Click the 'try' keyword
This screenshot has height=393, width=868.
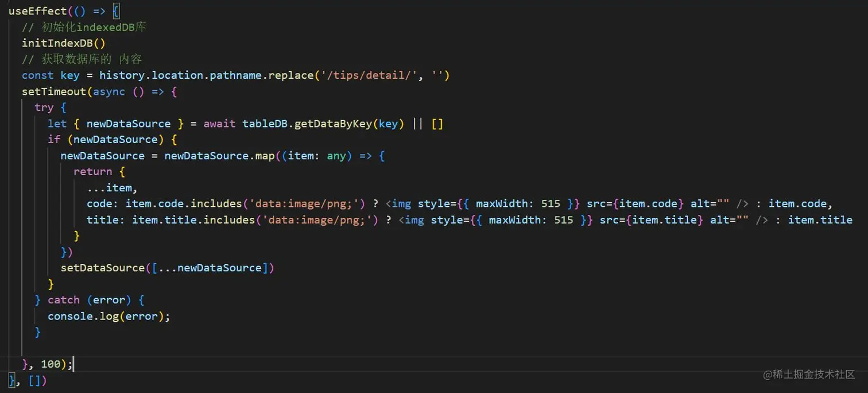point(44,107)
